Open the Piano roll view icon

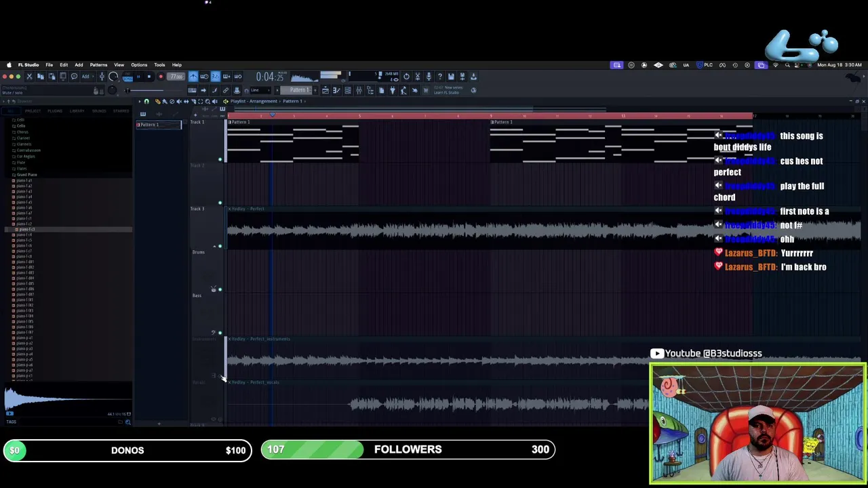(336, 90)
